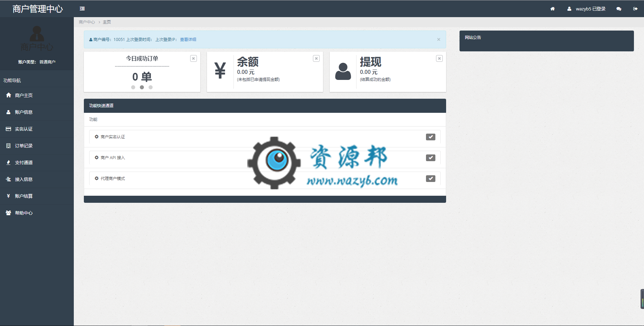The height and width of the screenshot is (326, 644).
Task: Close the 提现 withdrawal card
Action: (x=439, y=58)
